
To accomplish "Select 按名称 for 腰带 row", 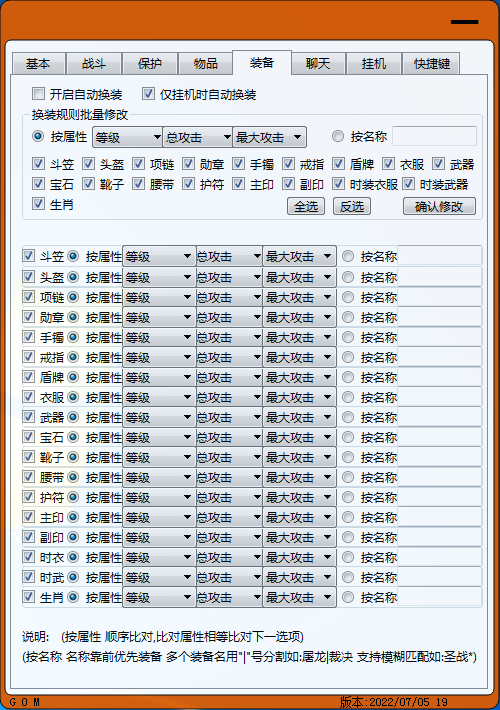I will click(x=348, y=477).
